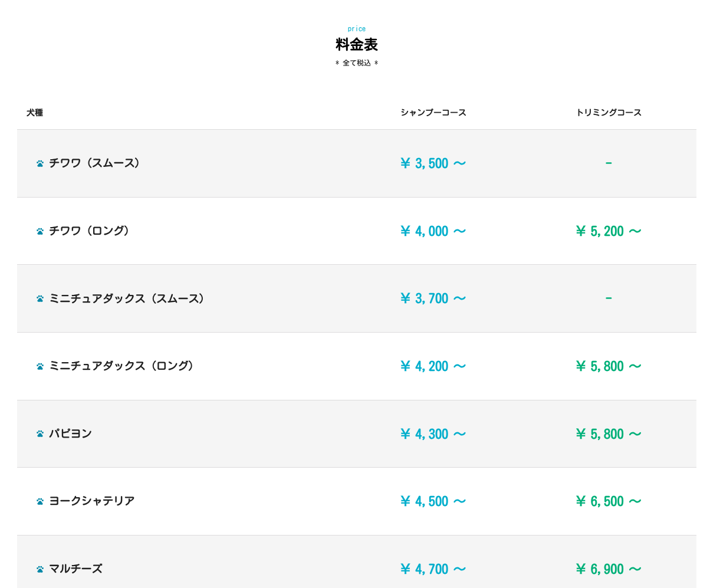This screenshot has width=710, height=588.
Task: Click the paw icon beside チワワ（スムース）
Action: point(40,163)
